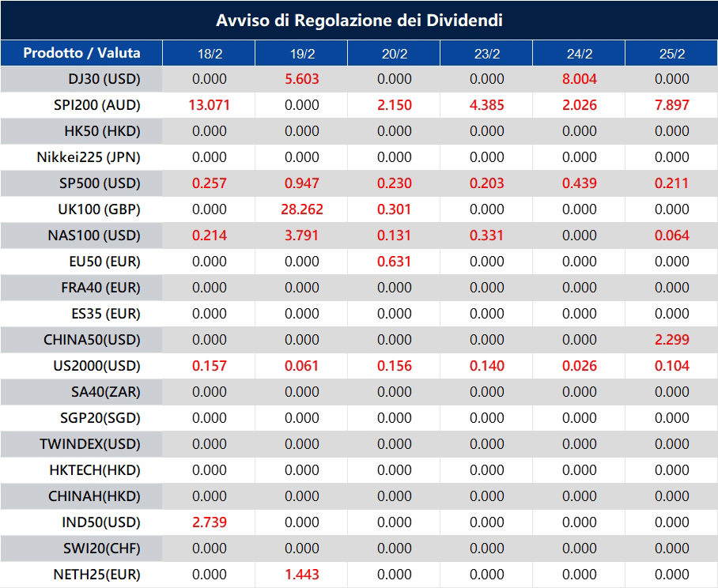Viewport: 718px width, 588px height.
Task: Select the SPI200 value 13.071 under 18/2
Action: click(x=208, y=105)
